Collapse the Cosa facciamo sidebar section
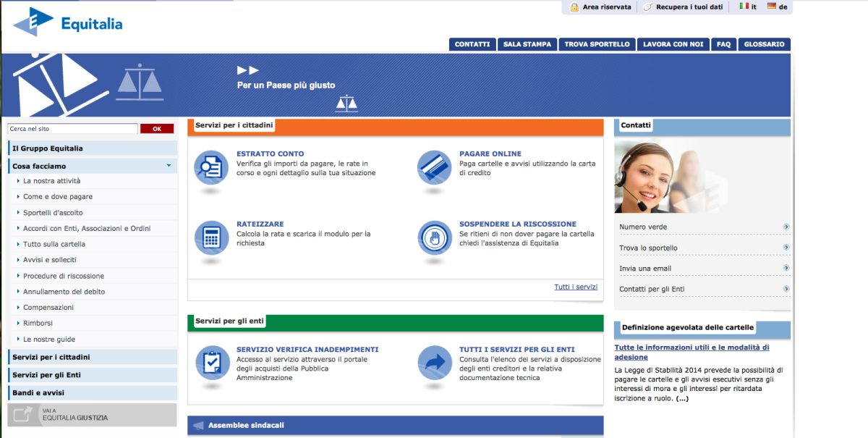The width and height of the screenshot is (868, 438). click(x=169, y=166)
